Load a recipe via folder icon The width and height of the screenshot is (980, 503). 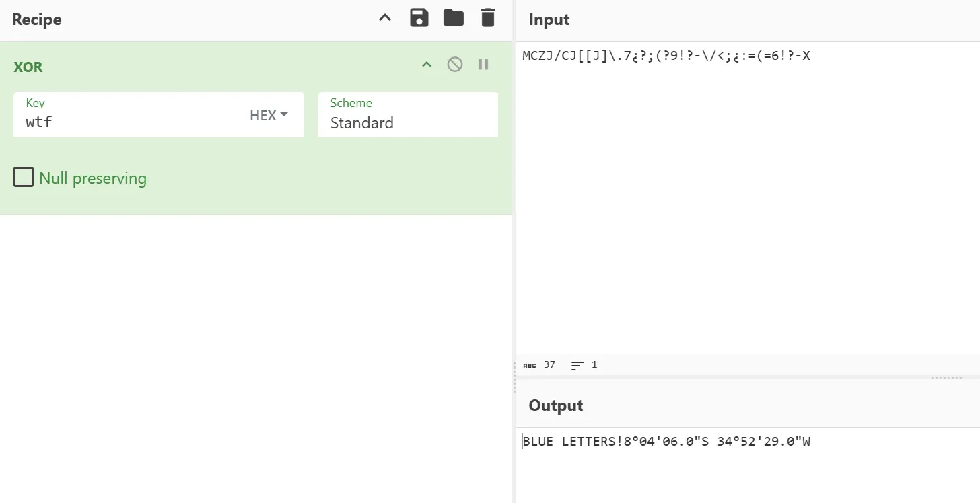coord(454,18)
